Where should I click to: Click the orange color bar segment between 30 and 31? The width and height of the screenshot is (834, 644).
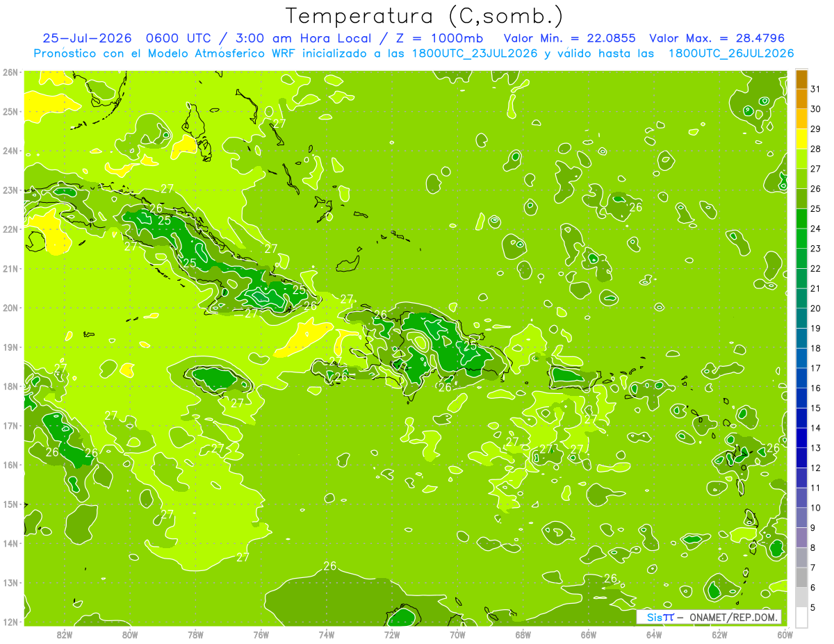point(801,99)
